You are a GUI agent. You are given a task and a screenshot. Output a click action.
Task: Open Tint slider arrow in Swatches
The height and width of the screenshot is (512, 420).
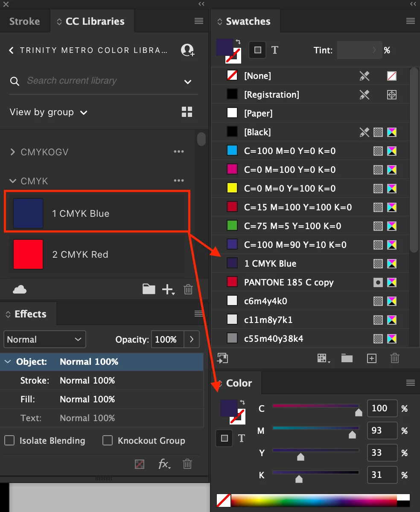(x=375, y=50)
